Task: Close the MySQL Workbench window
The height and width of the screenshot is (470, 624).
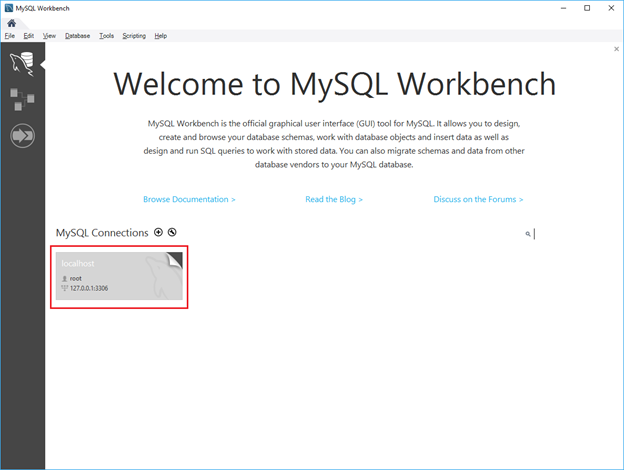Action: tap(611, 8)
